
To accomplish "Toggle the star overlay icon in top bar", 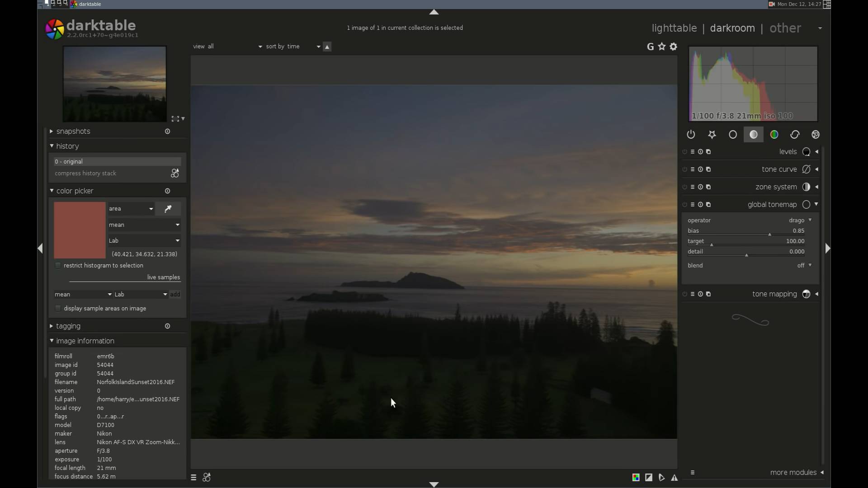I will (662, 47).
